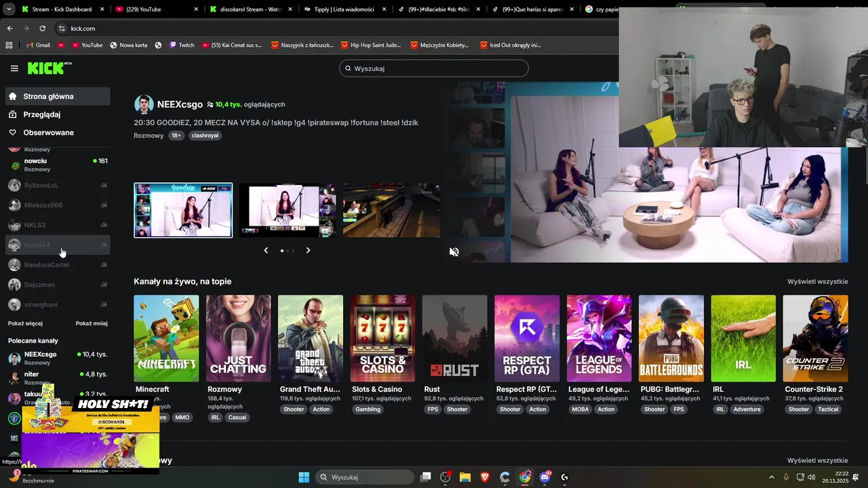
Task: Switch to Que harías TikTok tab
Action: pyautogui.click(x=533, y=9)
